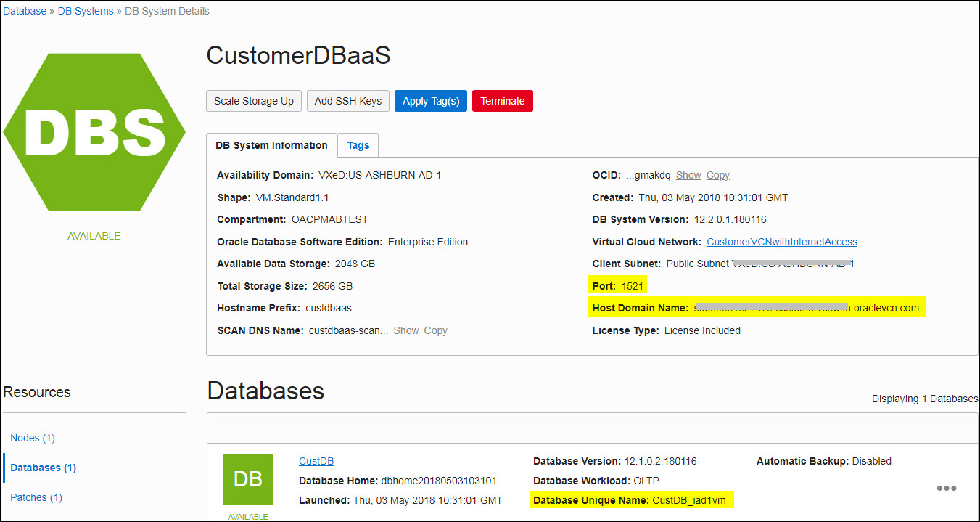This screenshot has width=980, height=522.
Task: Terminate the CustomerDBaaS system
Action: point(502,101)
